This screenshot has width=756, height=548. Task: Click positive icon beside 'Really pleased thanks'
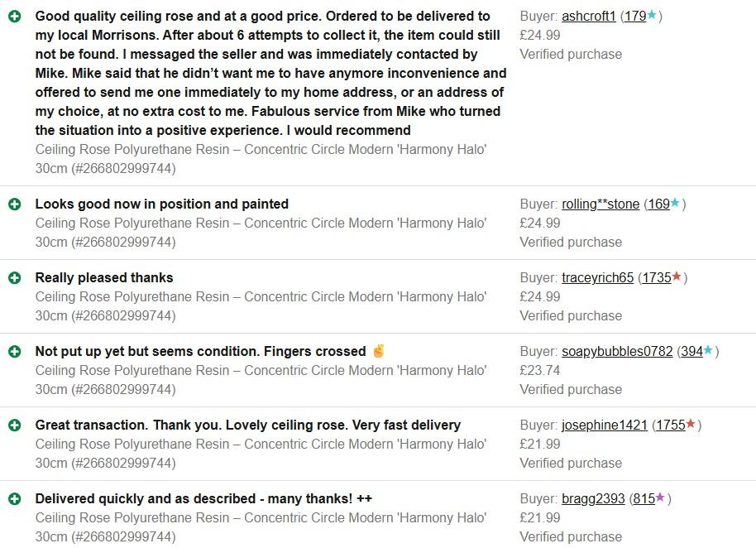coord(14,278)
